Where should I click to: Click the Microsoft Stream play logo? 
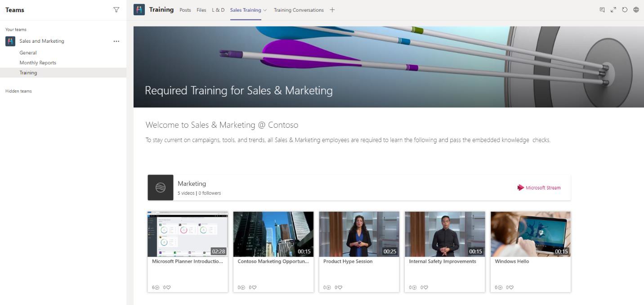[521, 188]
